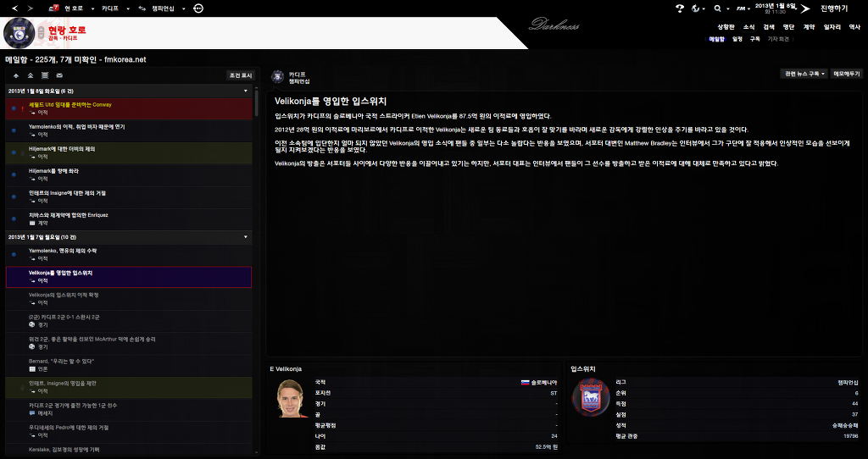Collapse the 2013년 1월 7일 월요일 group

pos(246,236)
